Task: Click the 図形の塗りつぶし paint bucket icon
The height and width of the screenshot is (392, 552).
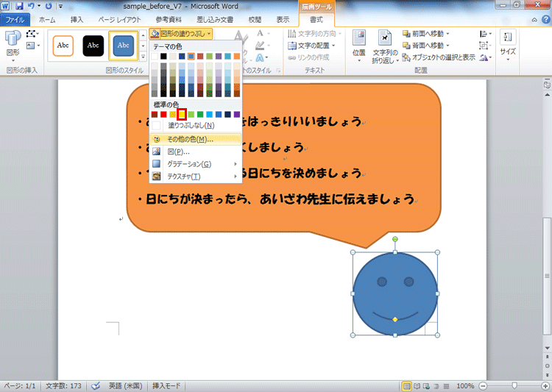Action: pyautogui.click(x=155, y=34)
